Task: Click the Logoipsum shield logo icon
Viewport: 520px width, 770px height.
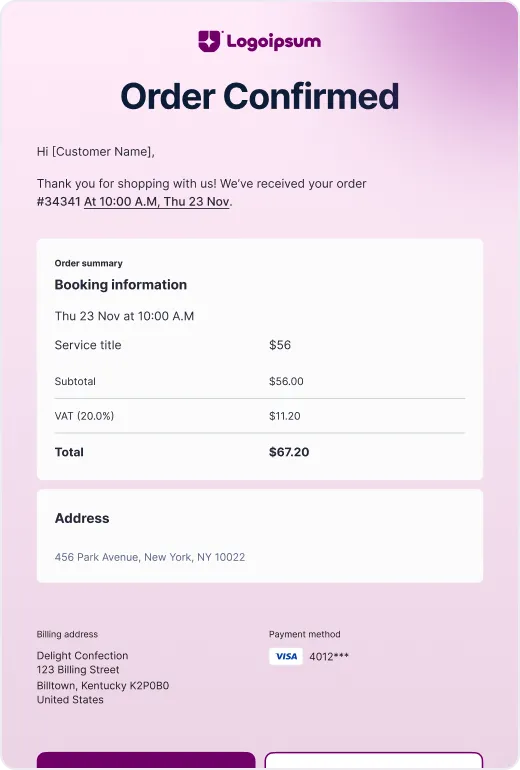Action: click(210, 41)
